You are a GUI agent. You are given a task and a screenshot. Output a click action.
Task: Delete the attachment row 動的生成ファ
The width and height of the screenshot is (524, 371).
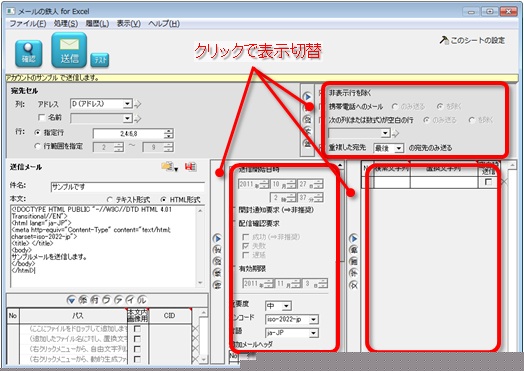195,359
